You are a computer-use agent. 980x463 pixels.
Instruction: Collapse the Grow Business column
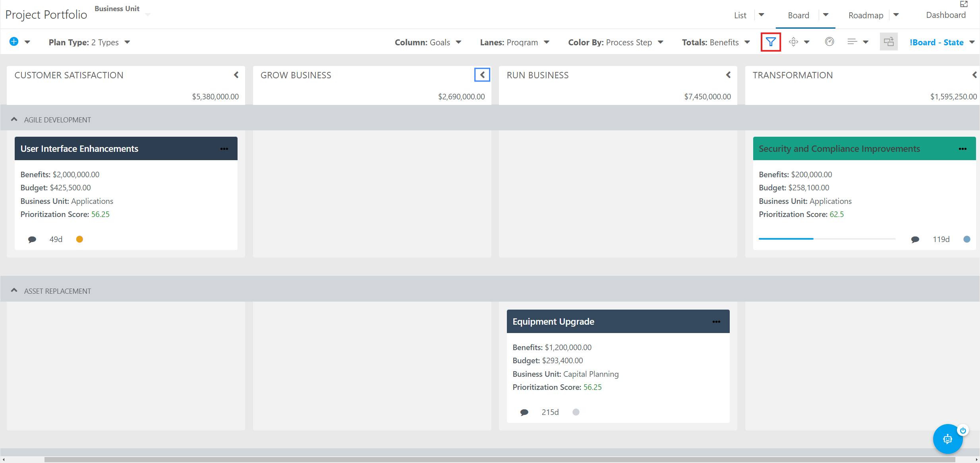(482, 75)
